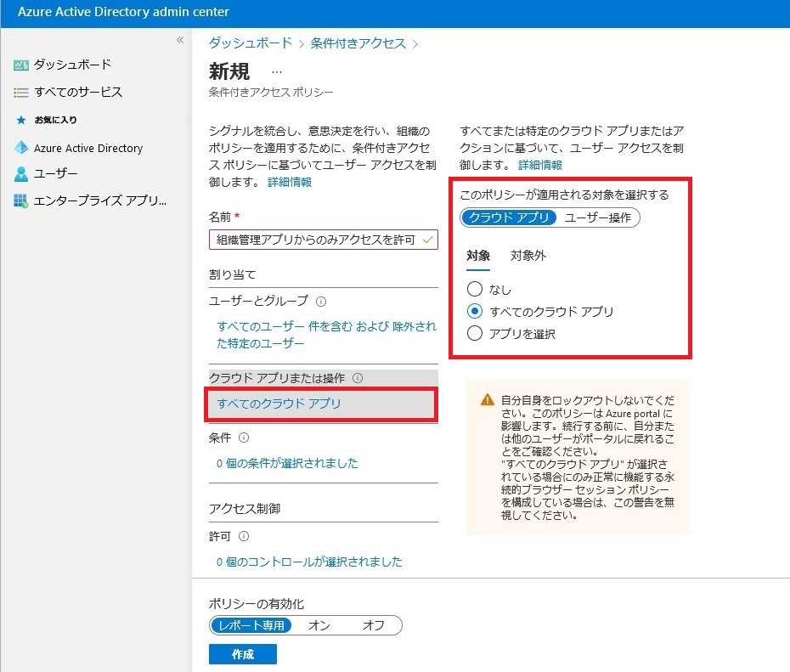
Task: Click info icon beside ユーザーとグループ
Action: [321, 302]
